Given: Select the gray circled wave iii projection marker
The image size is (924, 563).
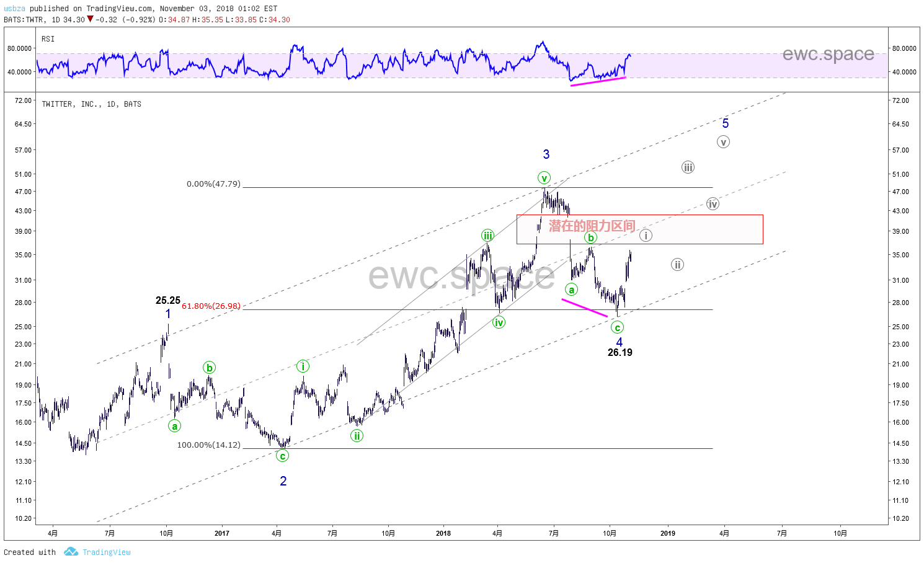Looking at the screenshot, I should pos(688,167).
